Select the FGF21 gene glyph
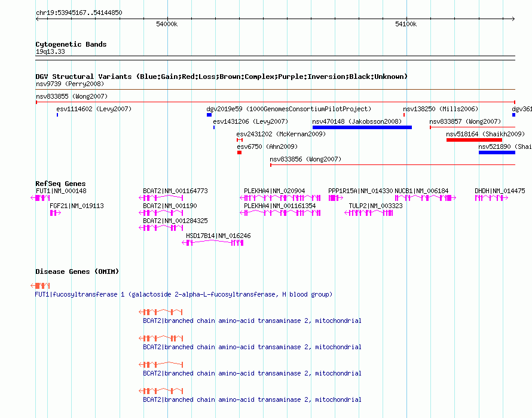Screen dimensions: 532x418 point(56,212)
